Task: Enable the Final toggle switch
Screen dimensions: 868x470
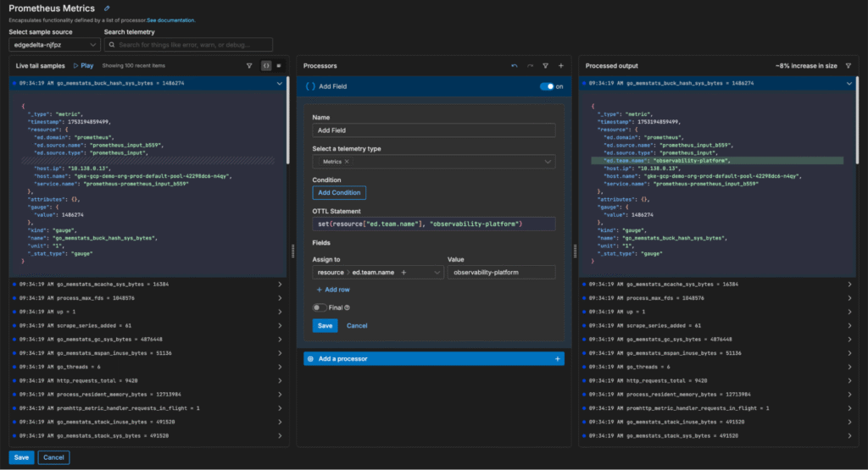Action: (x=320, y=307)
